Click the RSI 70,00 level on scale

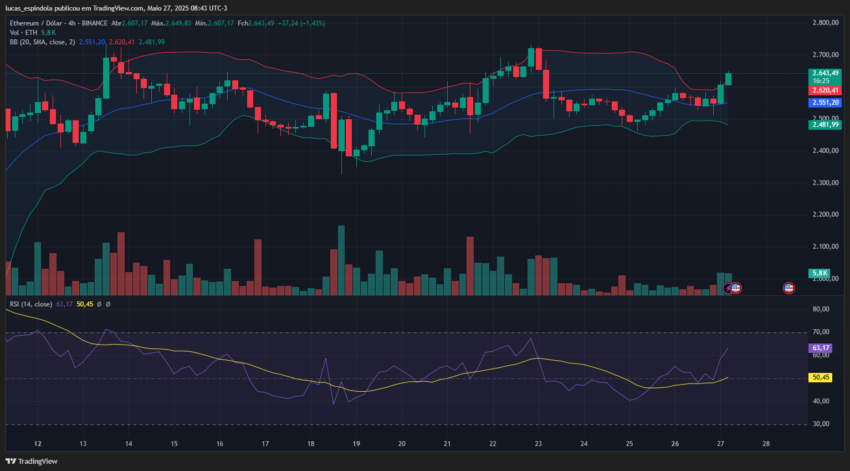pos(821,332)
